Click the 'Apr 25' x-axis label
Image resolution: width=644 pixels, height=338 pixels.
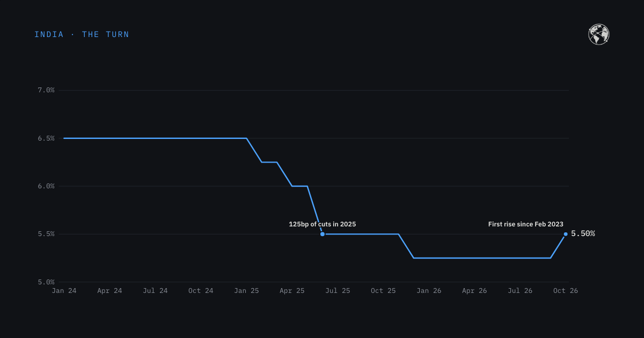click(x=292, y=291)
